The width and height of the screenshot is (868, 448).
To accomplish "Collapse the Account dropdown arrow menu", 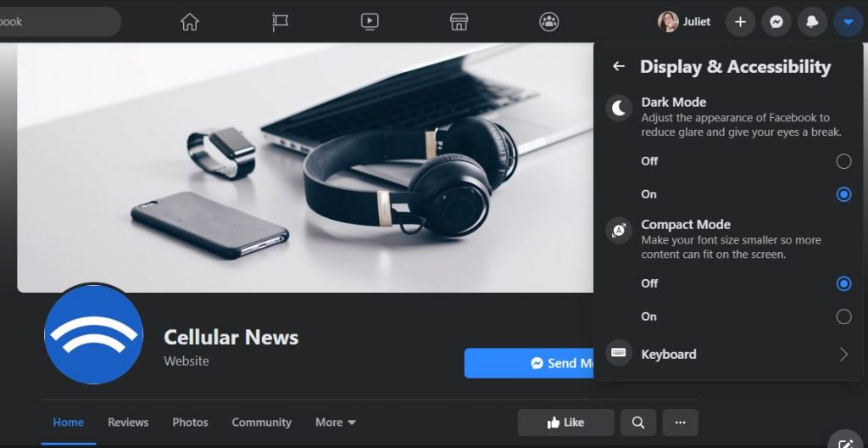I will click(x=848, y=22).
